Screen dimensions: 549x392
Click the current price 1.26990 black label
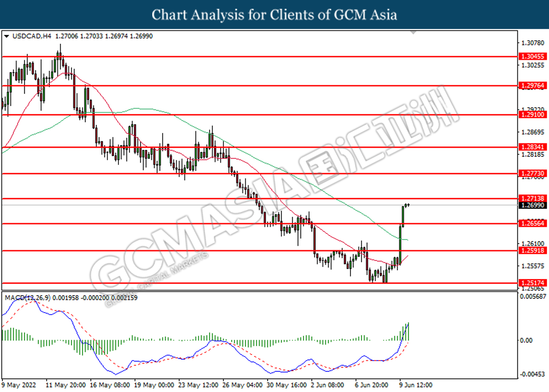[x=533, y=205]
